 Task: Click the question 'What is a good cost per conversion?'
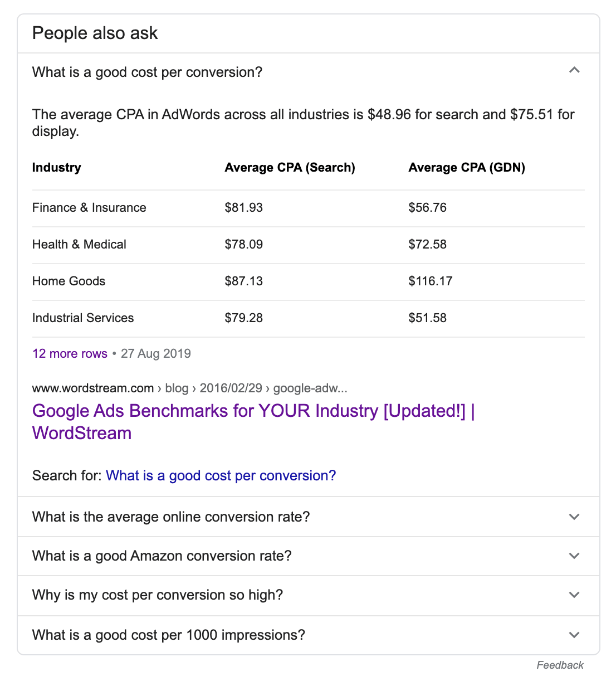[147, 72]
